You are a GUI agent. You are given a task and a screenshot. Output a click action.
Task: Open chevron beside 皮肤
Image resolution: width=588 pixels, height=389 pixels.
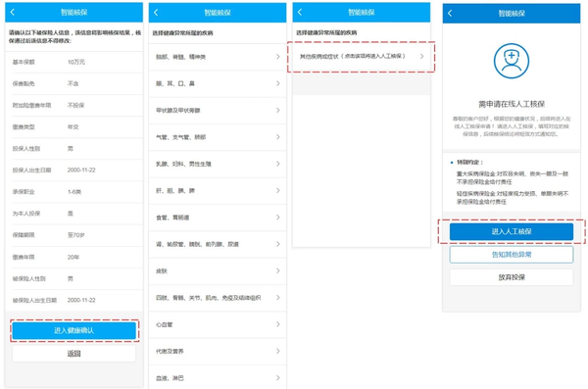pos(278,270)
